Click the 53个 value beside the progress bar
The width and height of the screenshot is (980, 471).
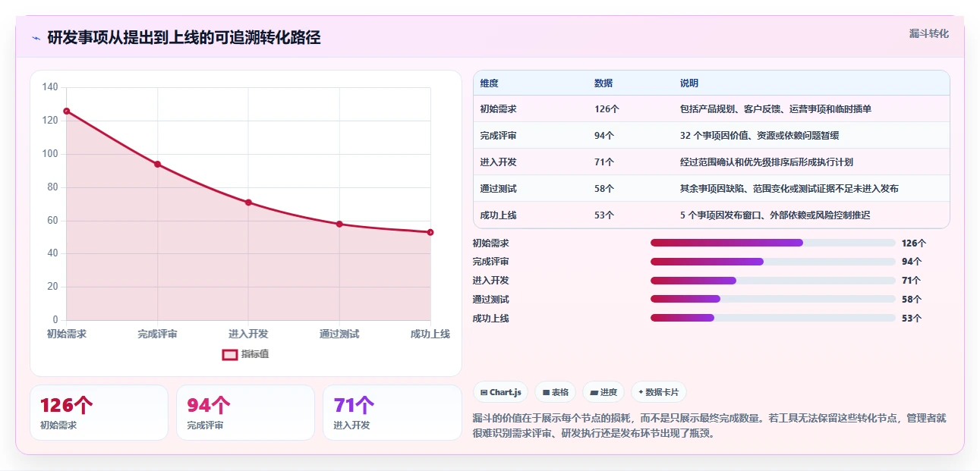912,319
